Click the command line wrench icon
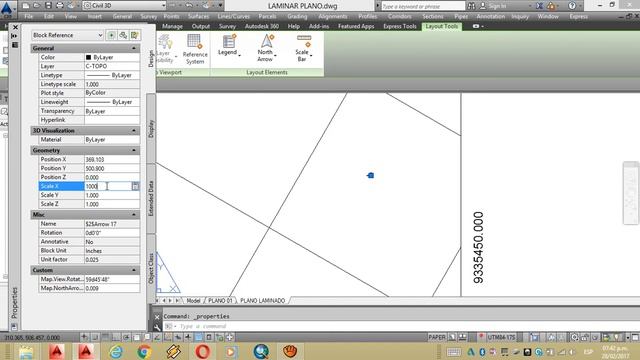Image resolution: width=640 pixels, height=360 pixels. click(157, 327)
